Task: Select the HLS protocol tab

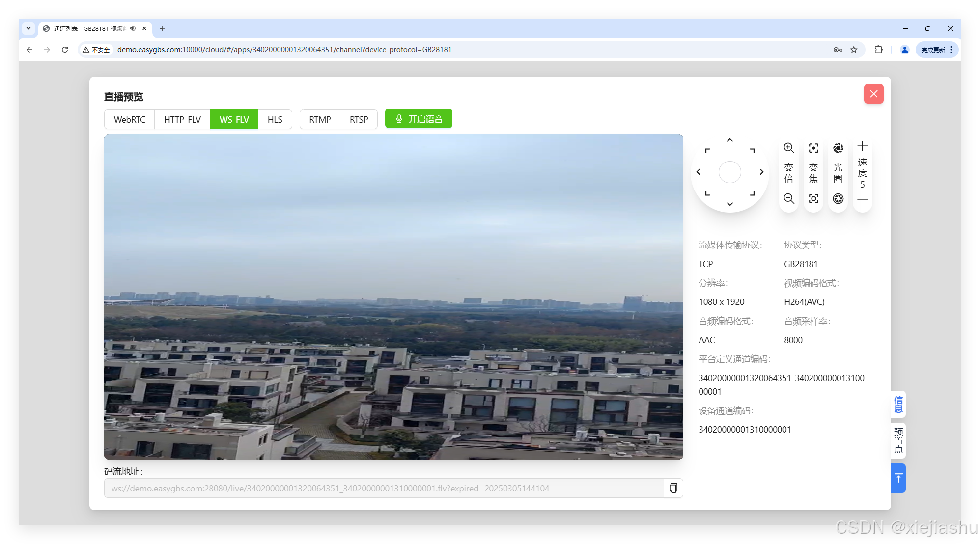Action: [x=275, y=119]
